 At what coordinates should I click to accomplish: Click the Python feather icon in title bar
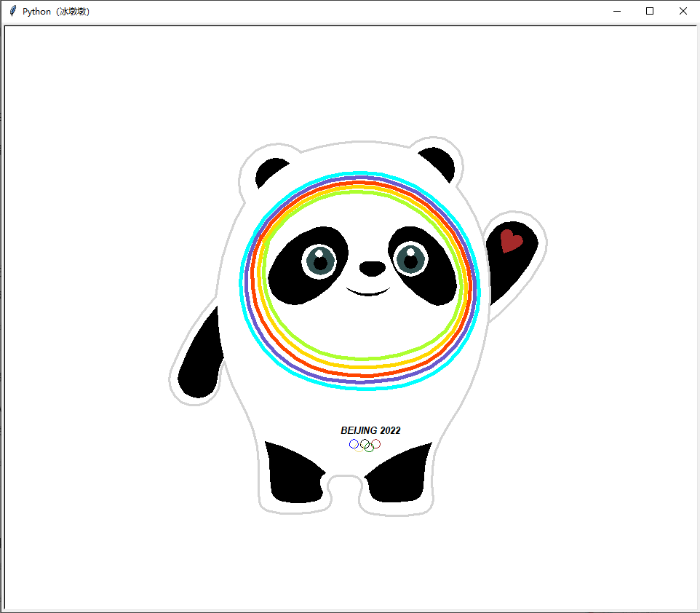[x=13, y=11]
